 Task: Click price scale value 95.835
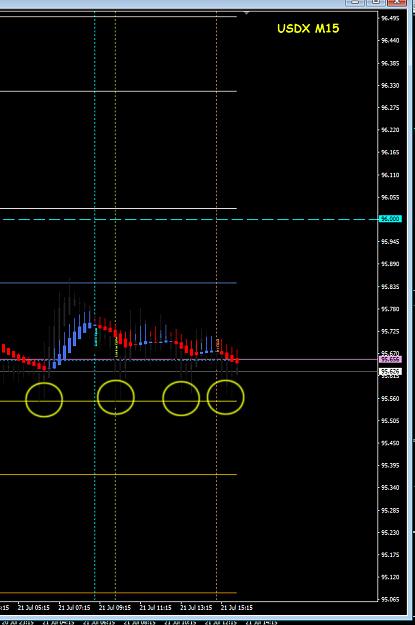pyautogui.click(x=390, y=287)
